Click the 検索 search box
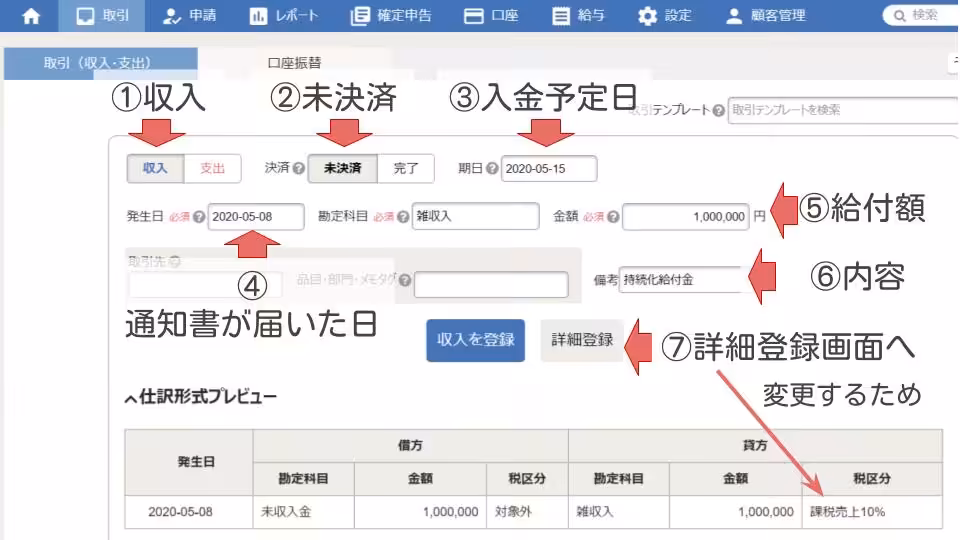The width and height of the screenshot is (960, 540). [920, 15]
